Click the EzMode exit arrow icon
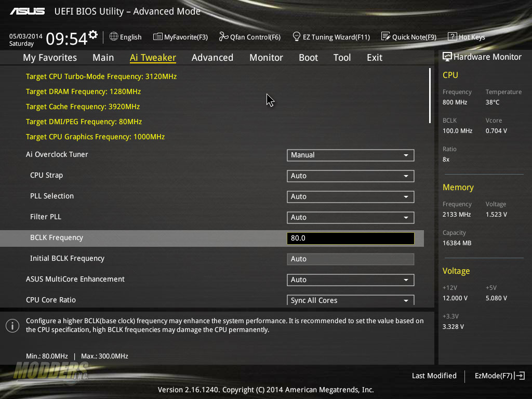Image resolution: width=532 pixels, height=399 pixels. coord(520,376)
